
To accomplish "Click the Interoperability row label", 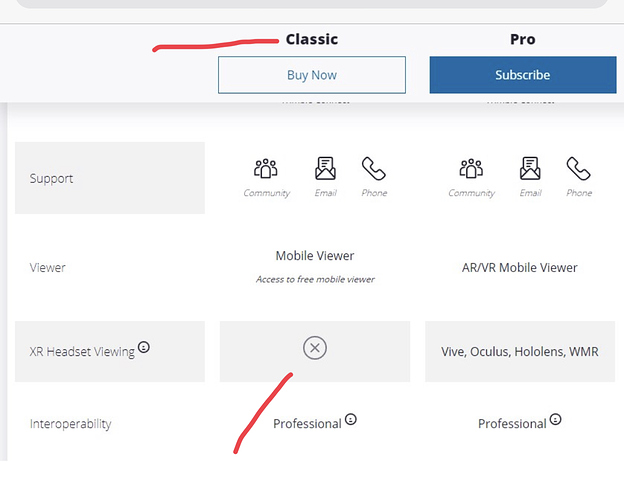I will coord(71,424).
